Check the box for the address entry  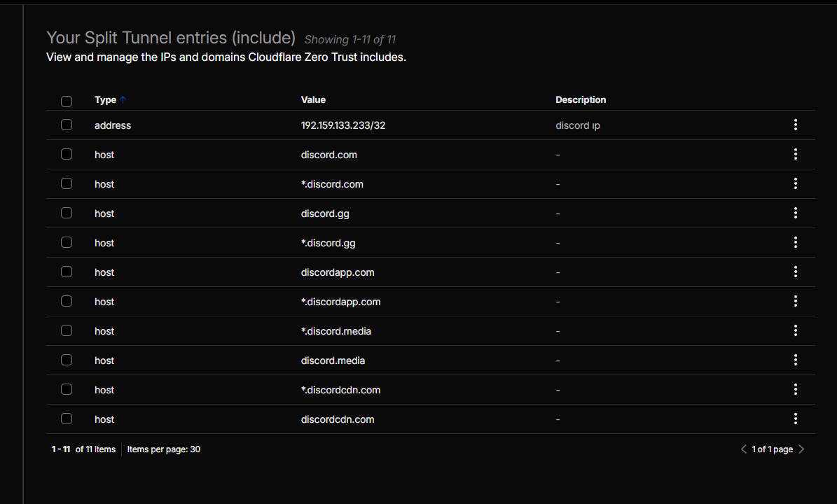pyautogui.click(x=67, y=125)
